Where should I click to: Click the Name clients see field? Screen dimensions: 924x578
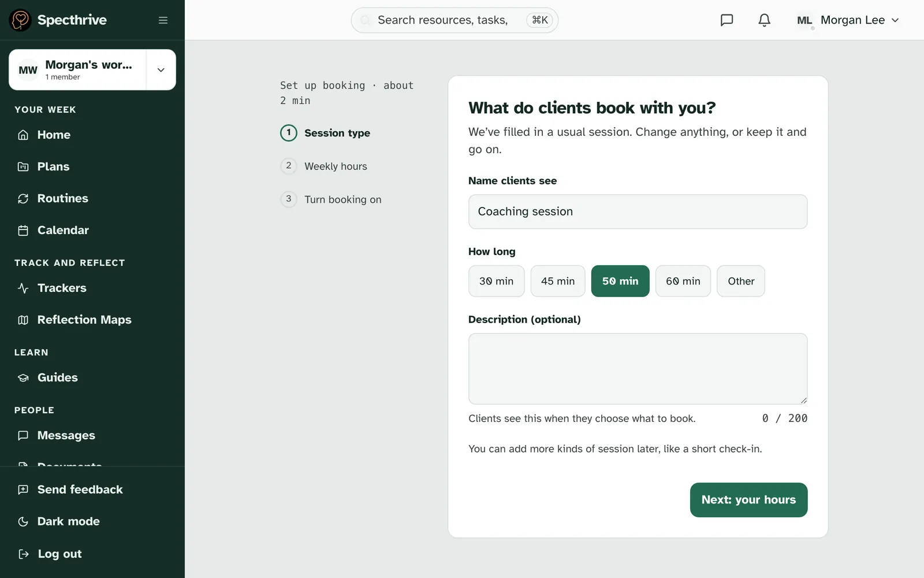click(638, 212)
